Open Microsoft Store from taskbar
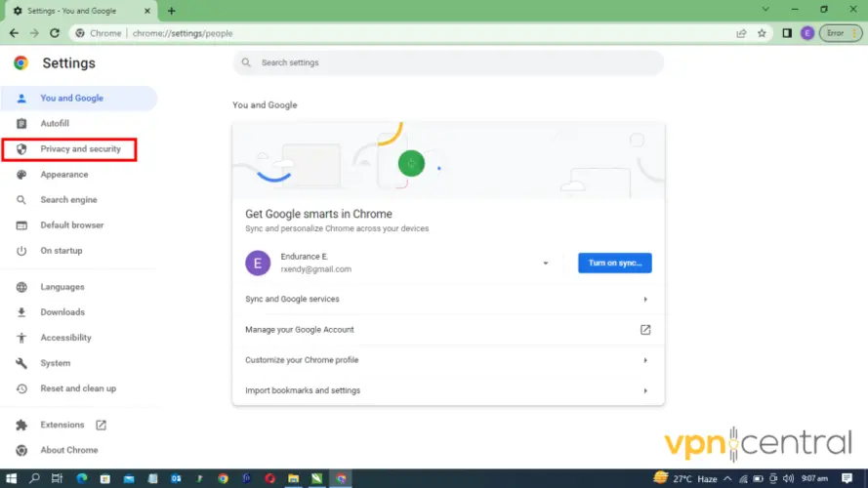 (105, 478)
